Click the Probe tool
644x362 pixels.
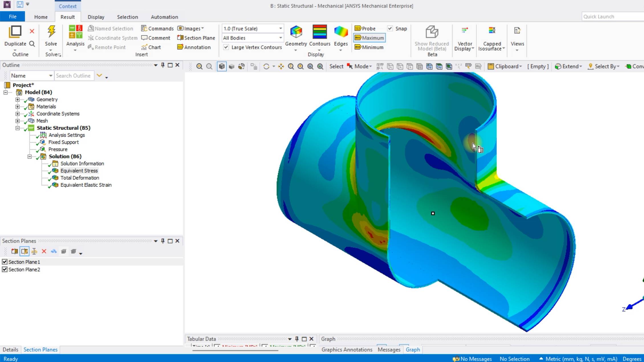(x=365, y=29)
